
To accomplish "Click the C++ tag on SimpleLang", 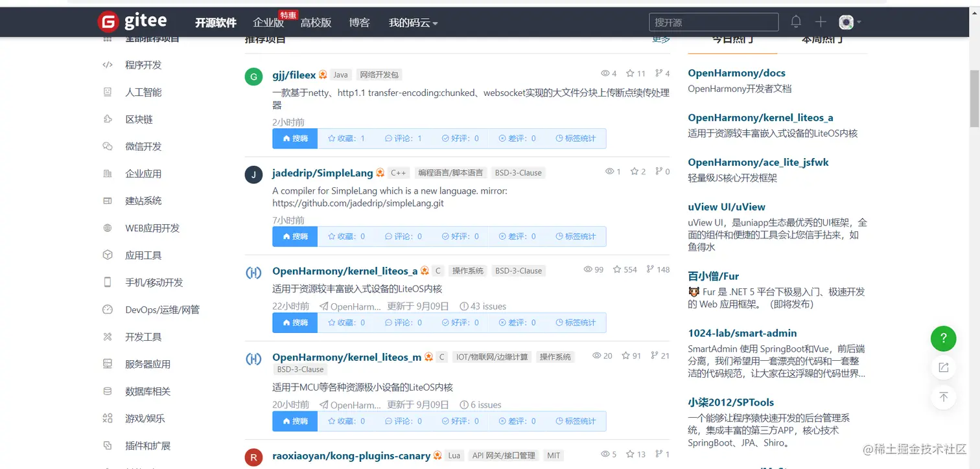I will click(x=398, y=173).
